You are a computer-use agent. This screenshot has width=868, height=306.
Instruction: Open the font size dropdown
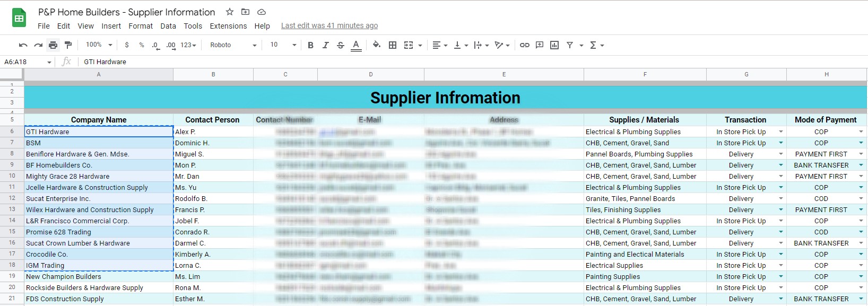click(x=283, y=45)
